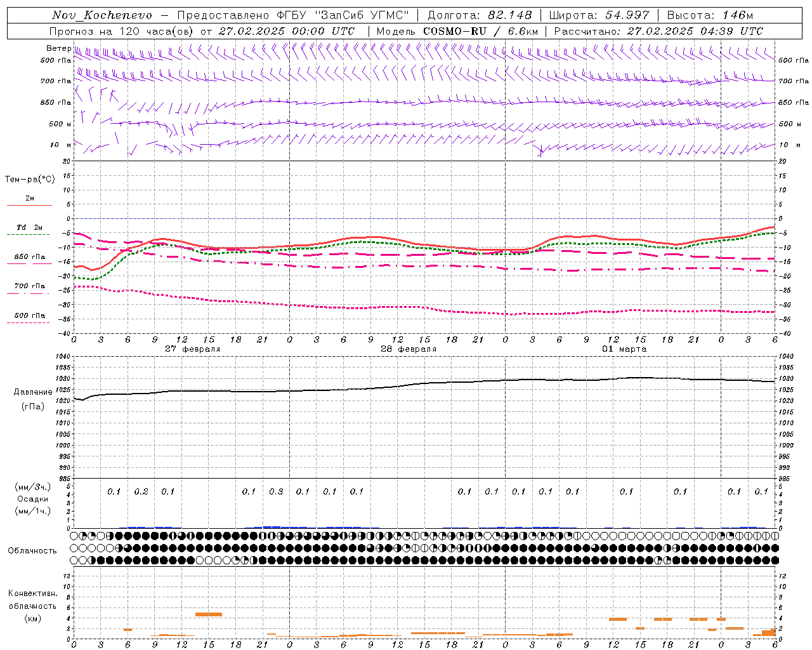Click the left 985 pressure axis value
812x650 pixels.
[64, 479]
